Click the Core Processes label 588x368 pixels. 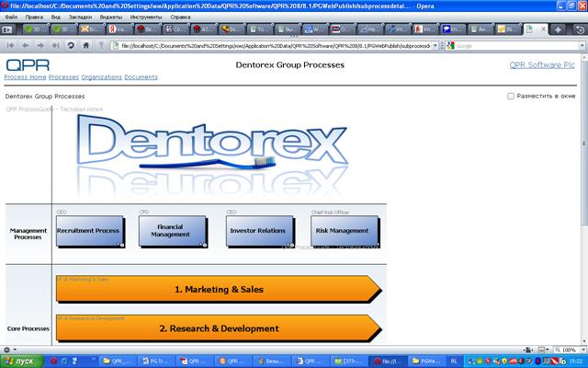pyautogui.click(x=28, y=328)
